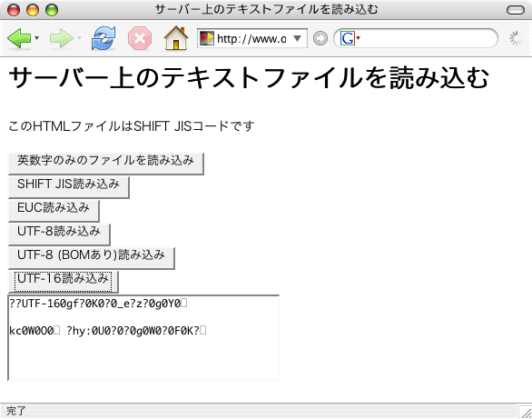Viewport: 532px width, 419px height.
Task: Click the site favicon in address bar
Action: click(x=207, y=38)
